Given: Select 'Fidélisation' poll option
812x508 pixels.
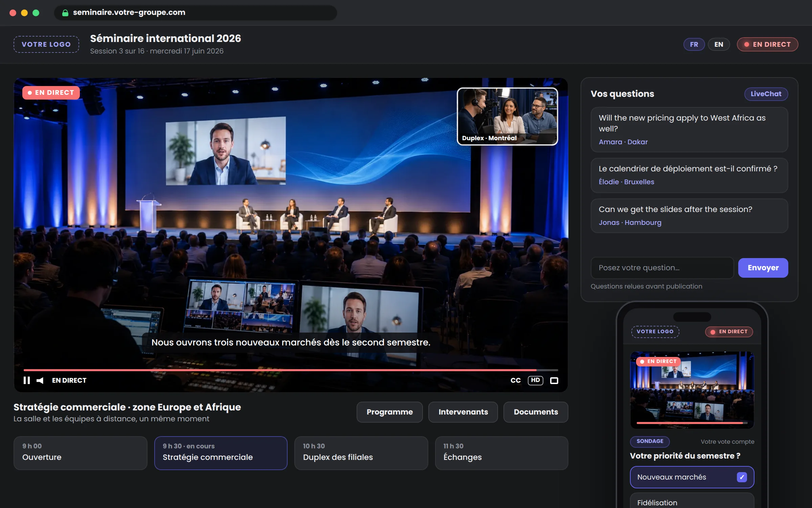Looking at the screenshot, I should pyautogui.click(x=692, y=501).
